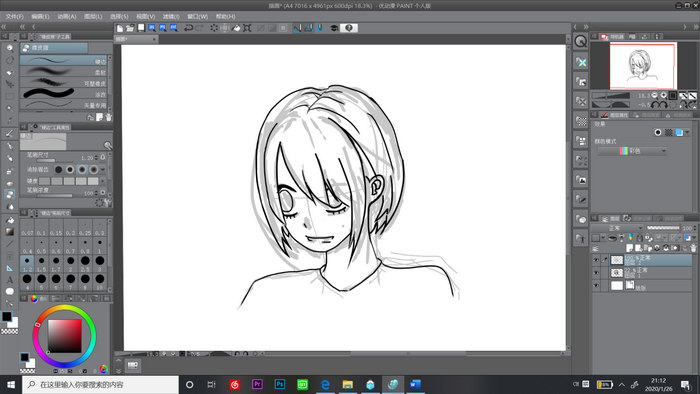The image size is (700, 394).
Task: Select the first anti-aliasing option circle
Action: tap(58, 170)
